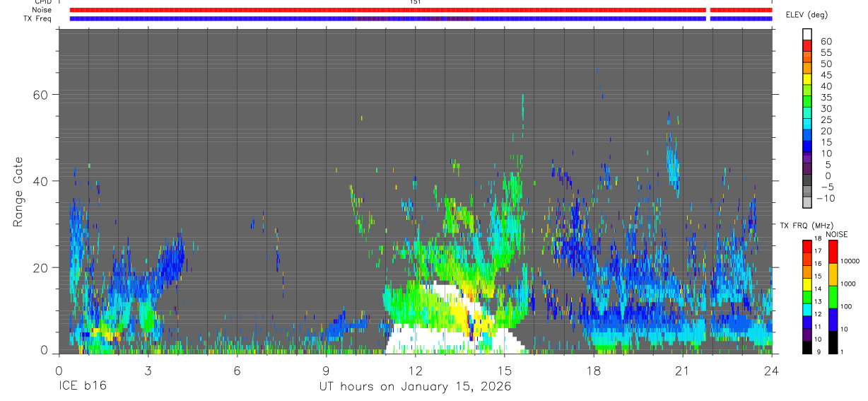
Task: Click the ELEV (deg) legend title
Action: pos(807,15)
